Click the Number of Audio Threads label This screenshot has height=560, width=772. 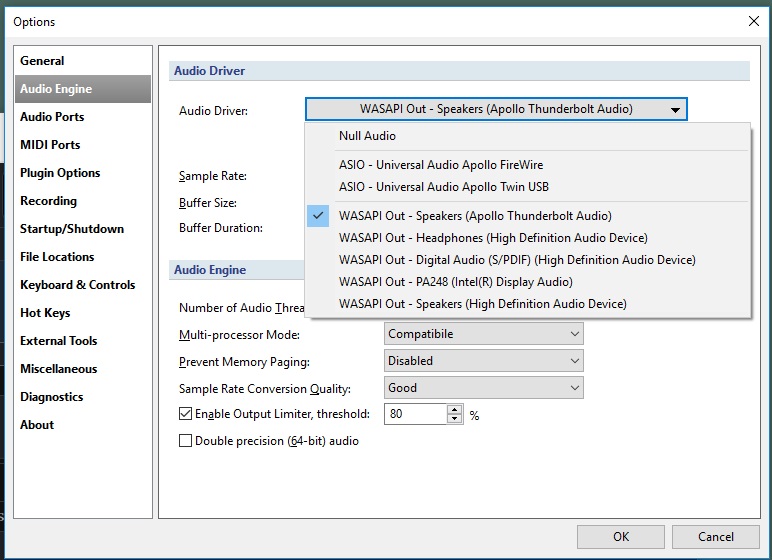242,308
